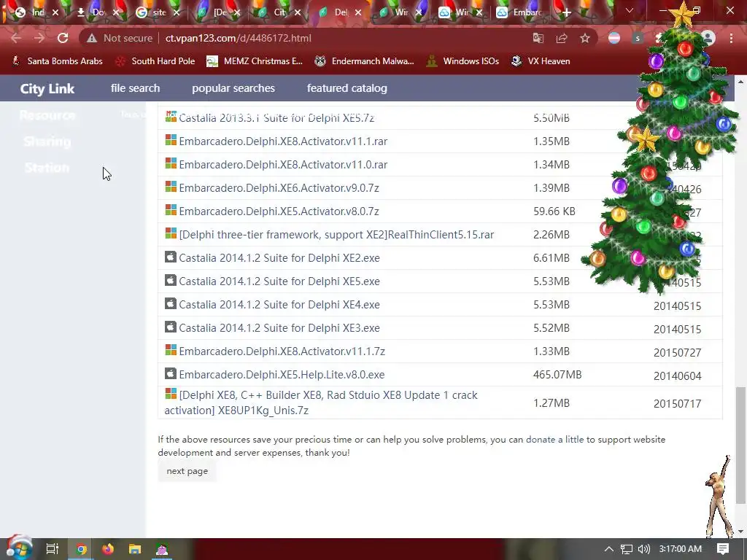Switch to the Embarc tab
This screenshot has height=560, width=747.
pyautogui.click(x=519, y=12)
